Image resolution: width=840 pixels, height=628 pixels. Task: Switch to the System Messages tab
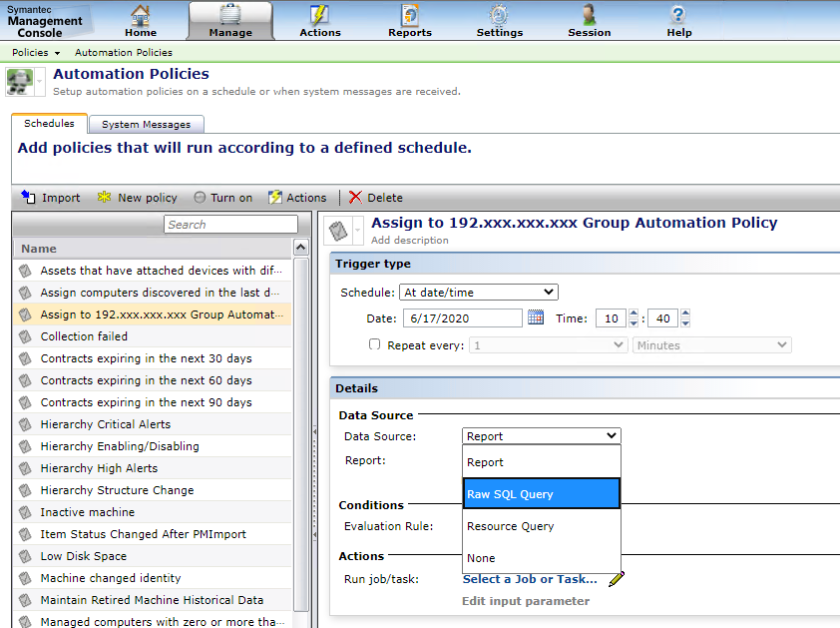(x=147, y=125)
